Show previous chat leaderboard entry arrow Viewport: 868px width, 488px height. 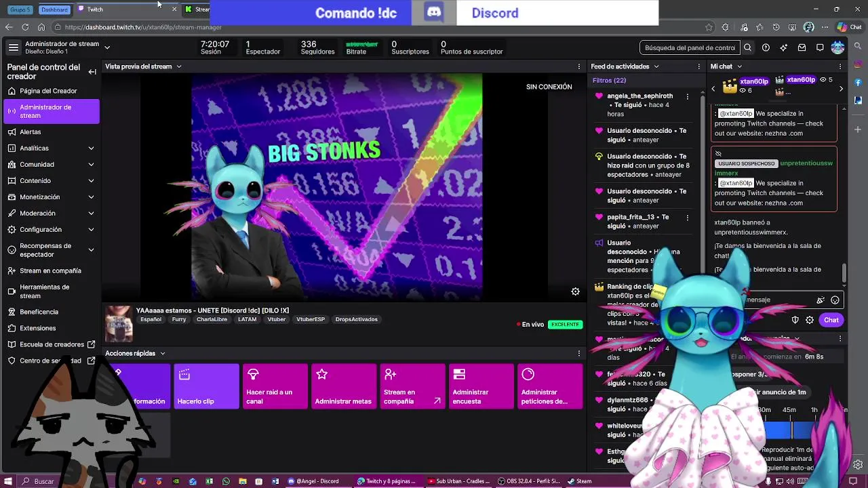(x=713, y=89)
